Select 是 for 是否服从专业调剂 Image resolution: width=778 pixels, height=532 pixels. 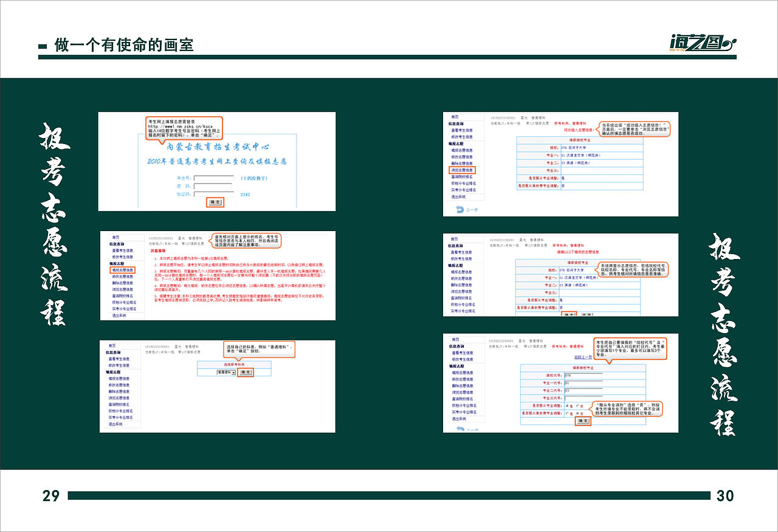pos(567,406)
